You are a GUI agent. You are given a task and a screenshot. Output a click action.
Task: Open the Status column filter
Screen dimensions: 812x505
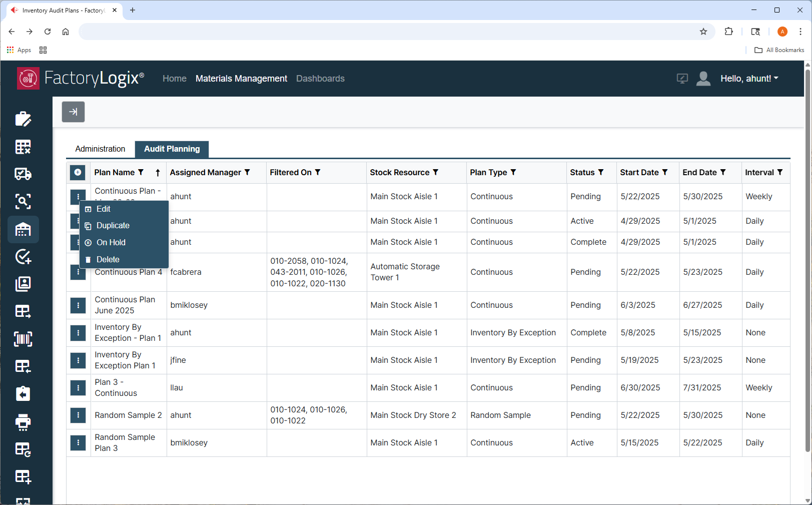[600, 172]
